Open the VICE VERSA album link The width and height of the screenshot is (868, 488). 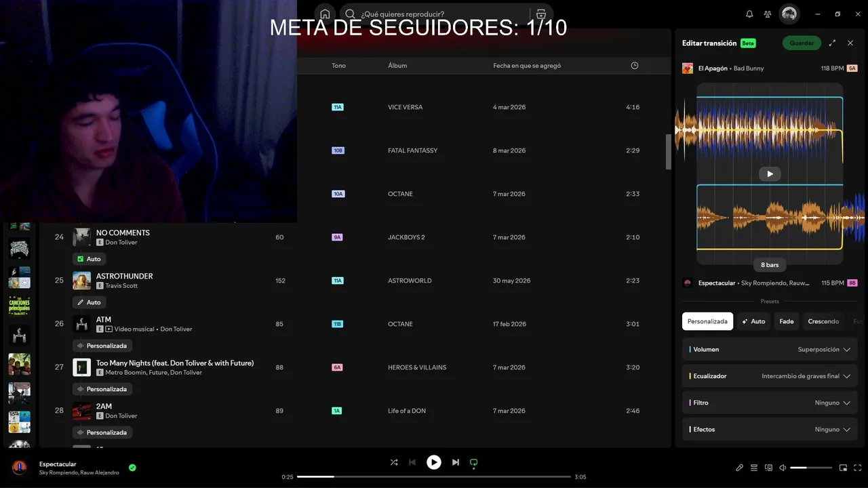(405, 107)
